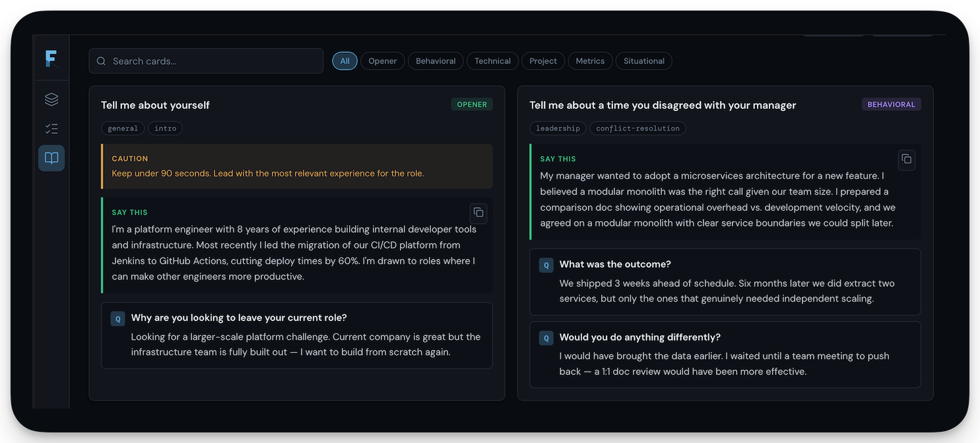Open the stacked layers sidebar icon
The height and width of the screenshot is (443, 980).
[x=51, y=99]
